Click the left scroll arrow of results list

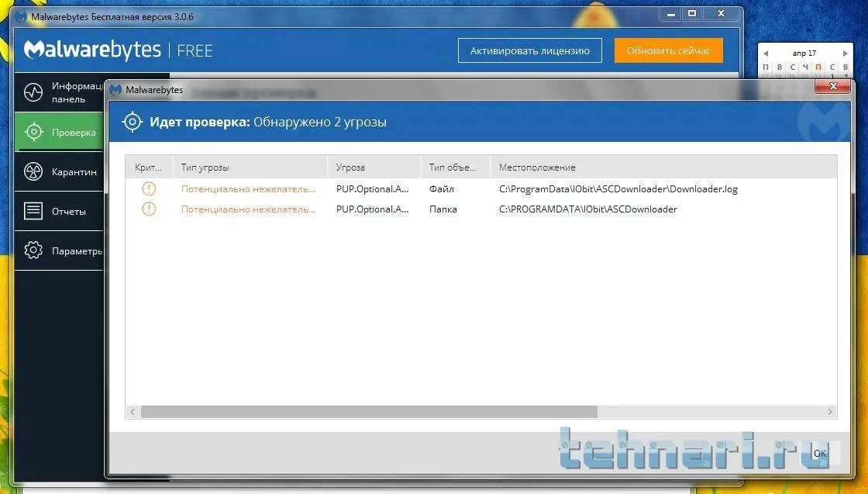point(133,412)
